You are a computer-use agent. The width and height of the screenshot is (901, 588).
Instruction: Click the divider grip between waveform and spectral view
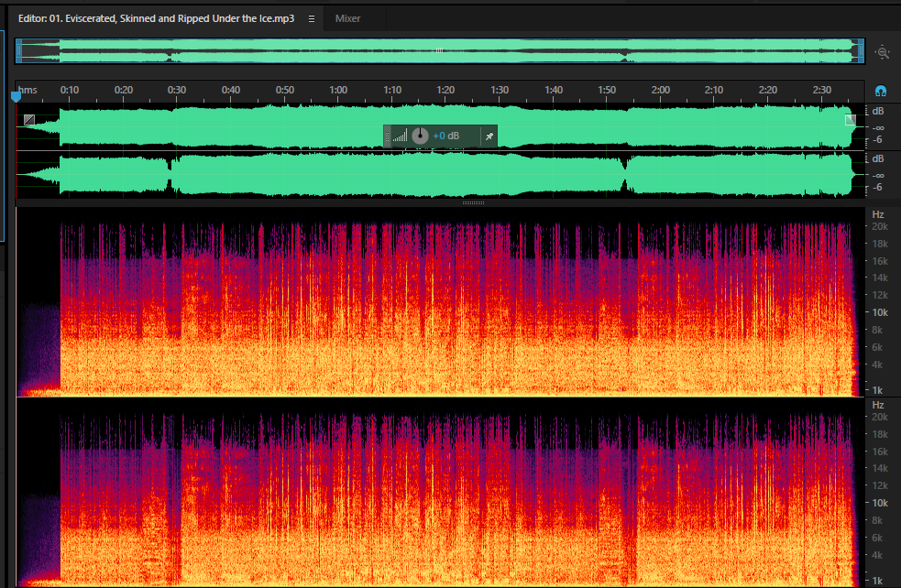[474, 202]
